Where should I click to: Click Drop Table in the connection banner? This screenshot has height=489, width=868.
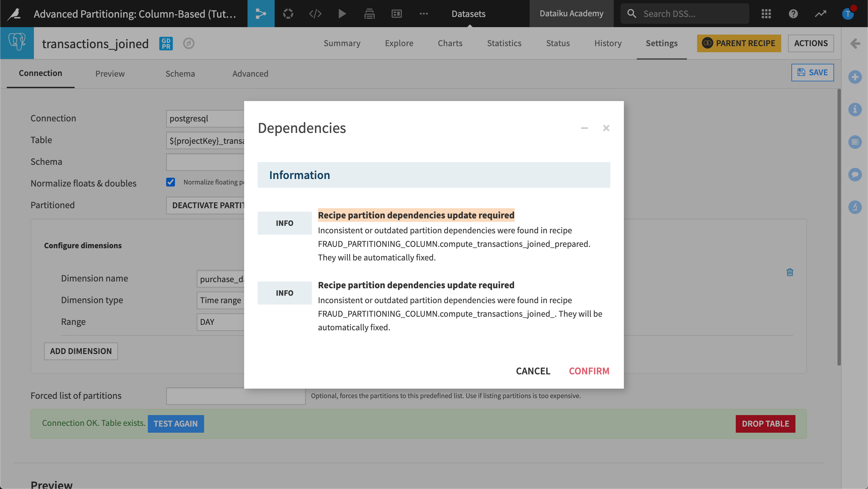pos(765,424)
